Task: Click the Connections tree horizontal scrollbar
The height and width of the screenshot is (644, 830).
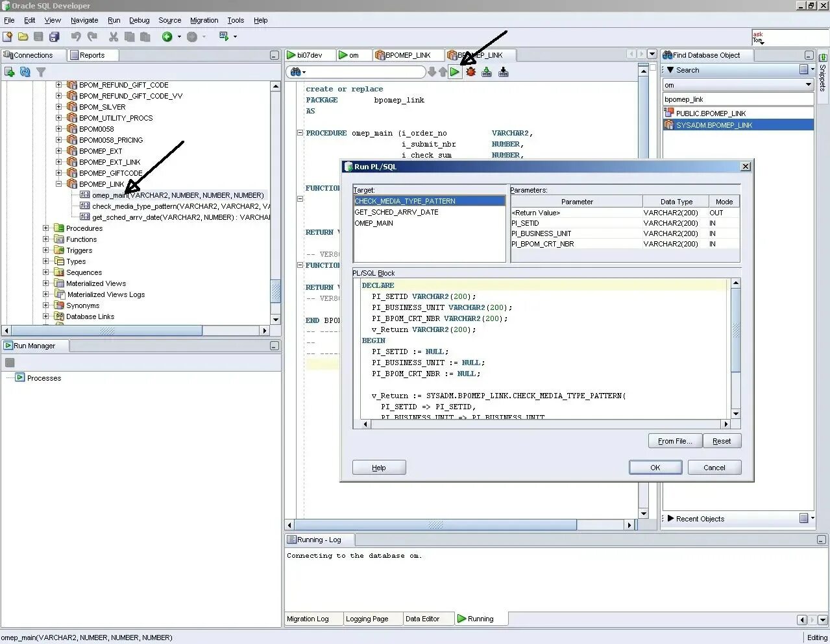Action: click(x=135, y=331)
